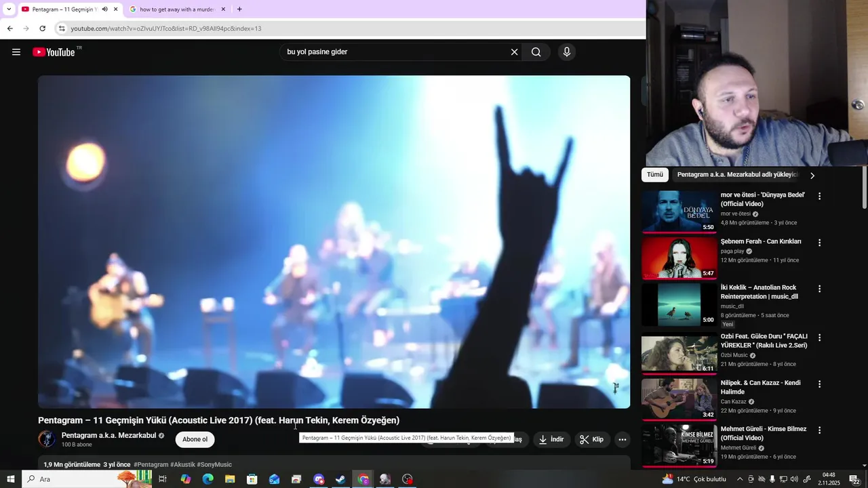The height and width of the screenshot is (488, 868).
Task: Switch to 'how to get away with a murder' tab
Action: [176, 9]
